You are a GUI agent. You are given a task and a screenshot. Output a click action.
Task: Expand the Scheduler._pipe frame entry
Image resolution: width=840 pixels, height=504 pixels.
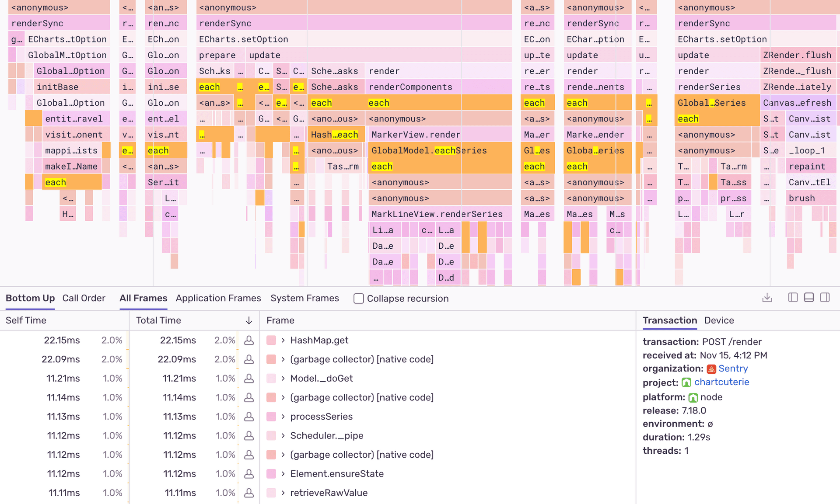[283, 435]
